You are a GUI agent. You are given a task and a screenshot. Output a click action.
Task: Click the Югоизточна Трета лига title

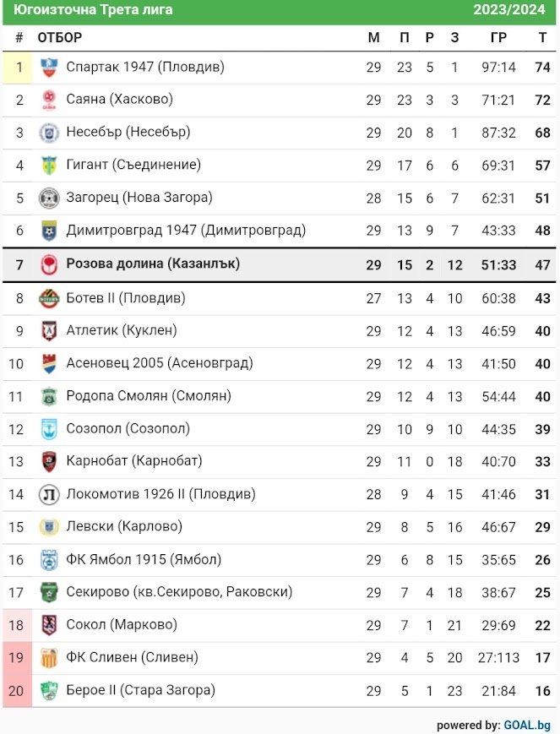pyautogui.click(x=93, y=9)
